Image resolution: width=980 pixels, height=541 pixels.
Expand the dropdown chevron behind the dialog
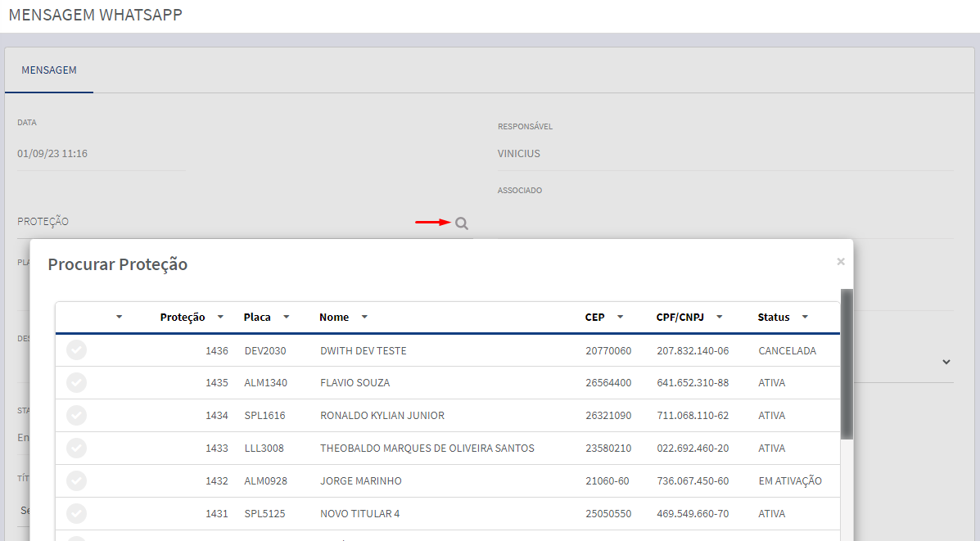(946, 362)
